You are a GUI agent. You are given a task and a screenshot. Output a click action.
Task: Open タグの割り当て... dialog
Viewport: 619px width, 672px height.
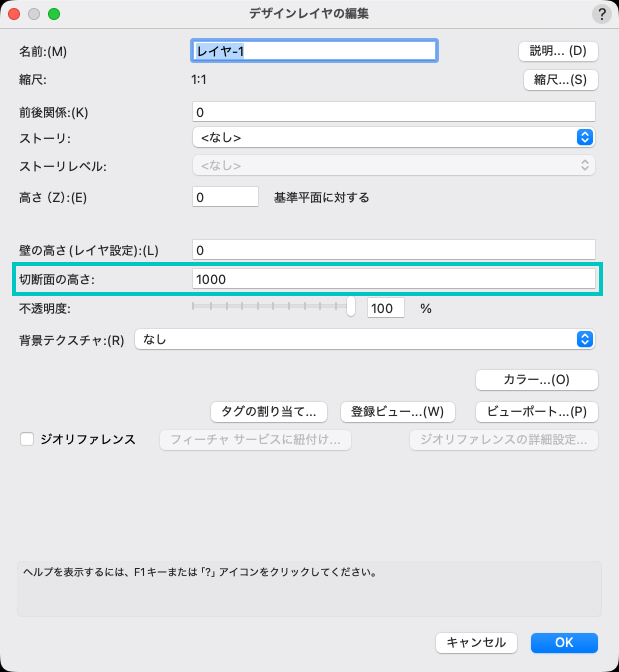(270, 411)
